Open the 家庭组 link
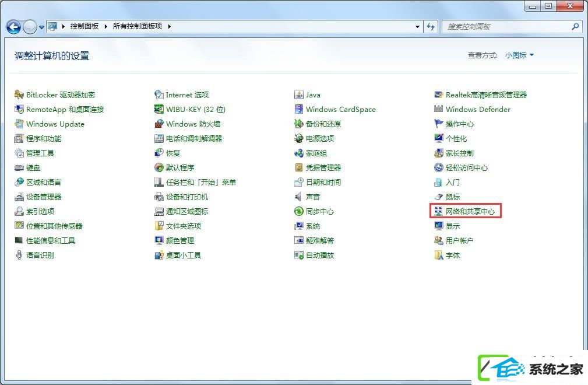The image size is (588, 385). 316,153
